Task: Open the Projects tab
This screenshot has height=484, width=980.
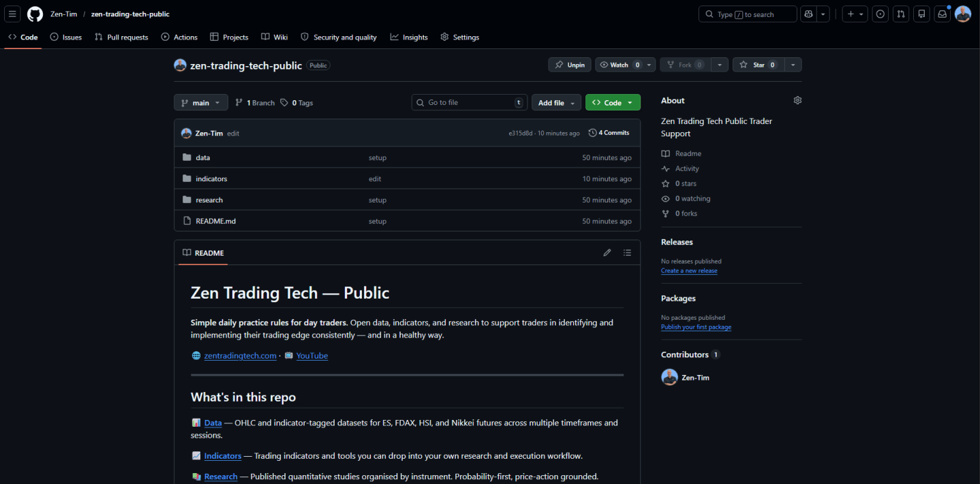Action: [229, 37]
